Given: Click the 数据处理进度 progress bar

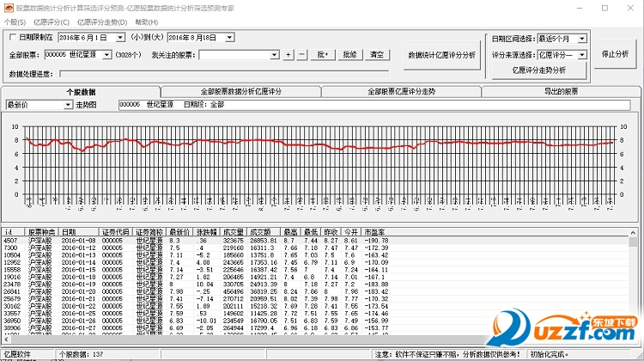Looking at the screenshot, I should coord(224,74).
